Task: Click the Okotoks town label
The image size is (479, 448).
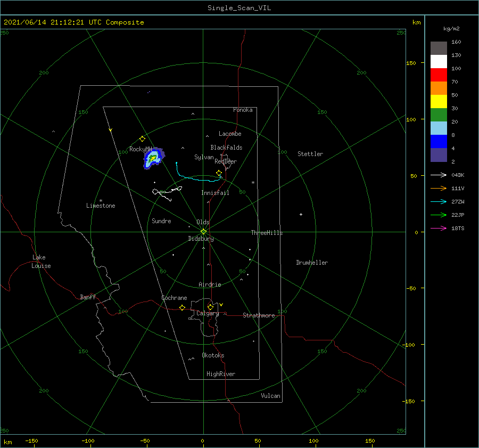Action: tap(213, 355)
